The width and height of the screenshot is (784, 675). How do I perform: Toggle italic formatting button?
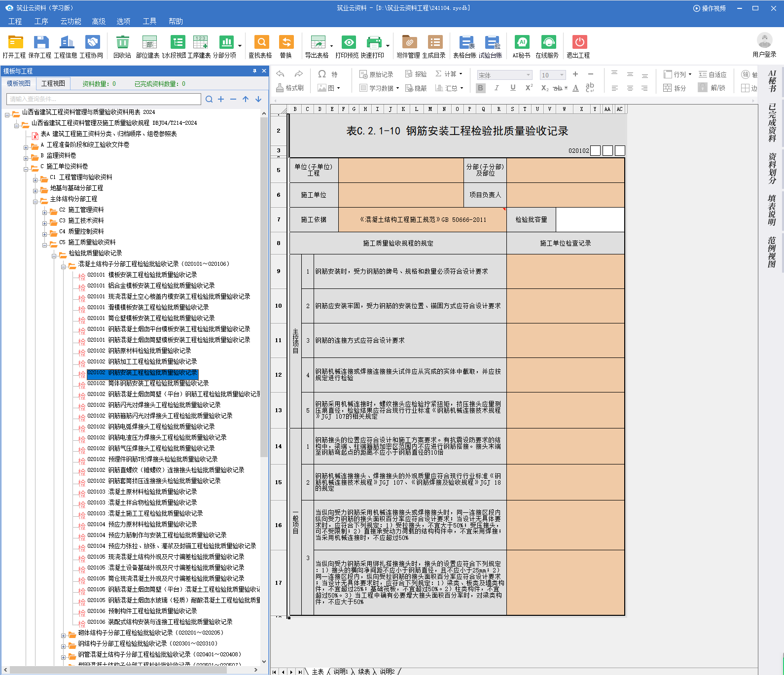(497, 88)
